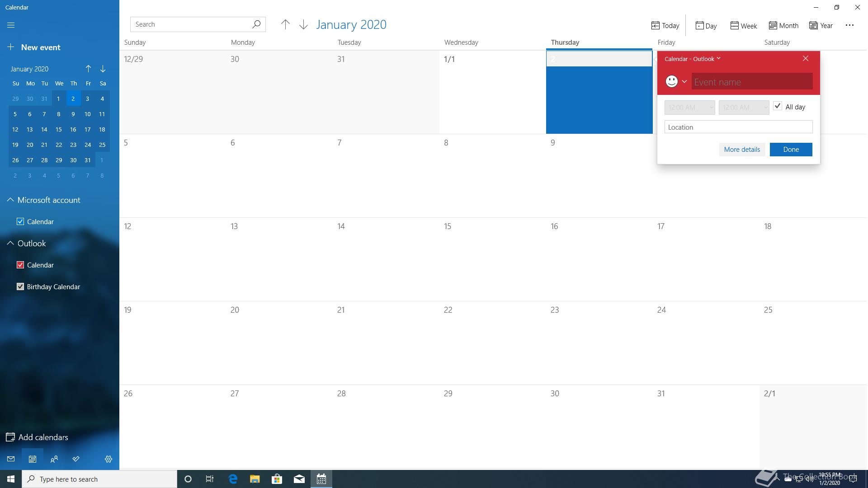The image size is (868, 488).
Task: Open the hamburger navigation menu
Action: [11, 25]
